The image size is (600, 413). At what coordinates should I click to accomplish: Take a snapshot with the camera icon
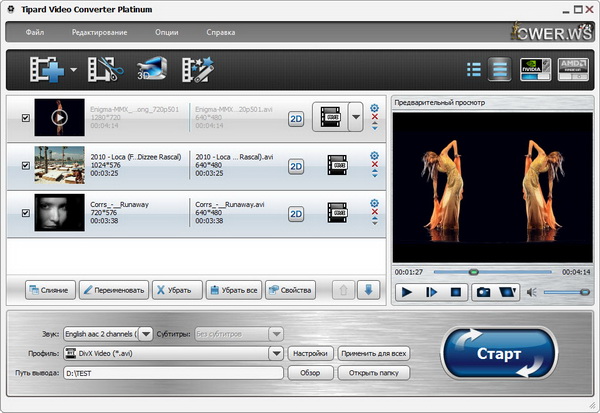[482, 292]
